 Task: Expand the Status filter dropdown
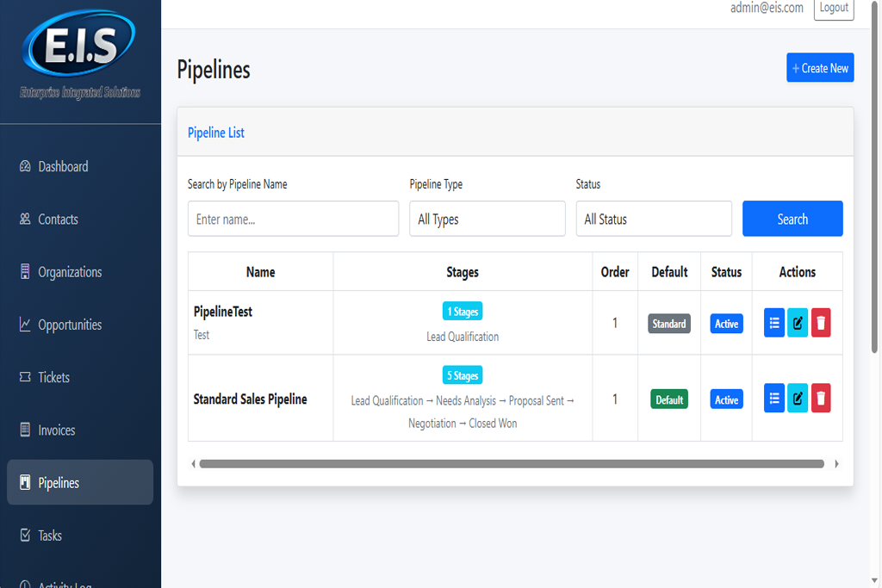(653, 219)
